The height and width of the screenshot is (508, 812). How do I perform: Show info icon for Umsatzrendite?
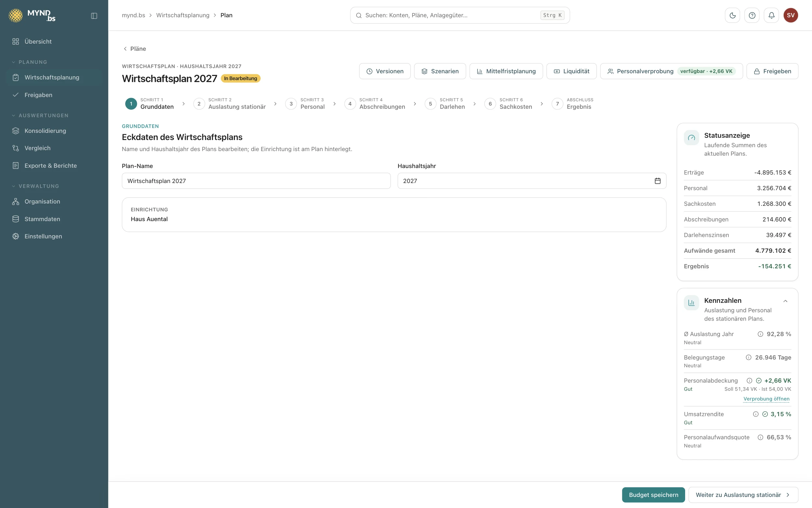(x=756, y=414)
